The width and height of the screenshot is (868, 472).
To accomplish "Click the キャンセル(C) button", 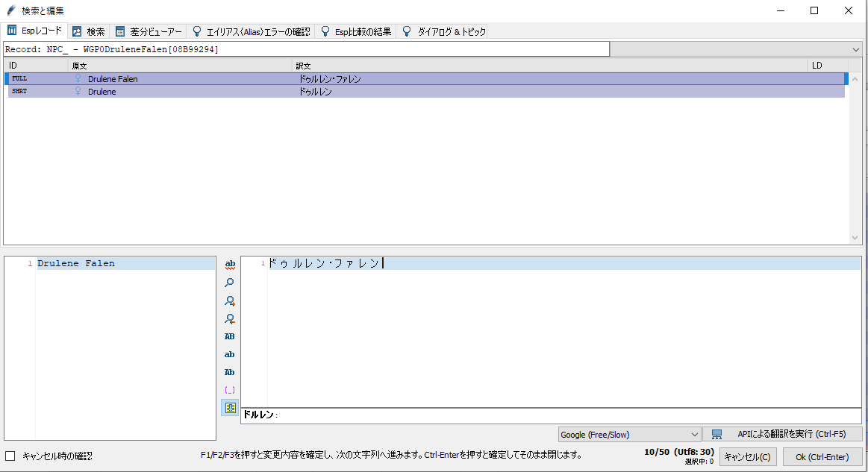I will 747,456.
